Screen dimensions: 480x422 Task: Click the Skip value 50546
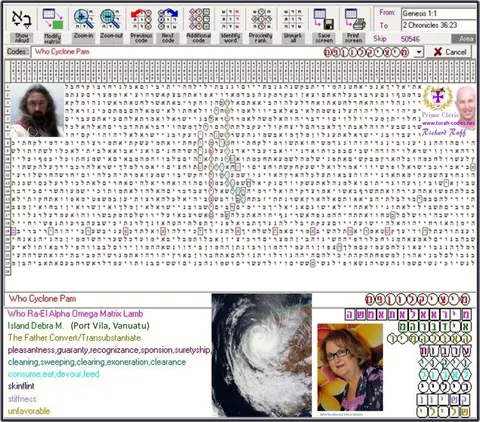410,39
